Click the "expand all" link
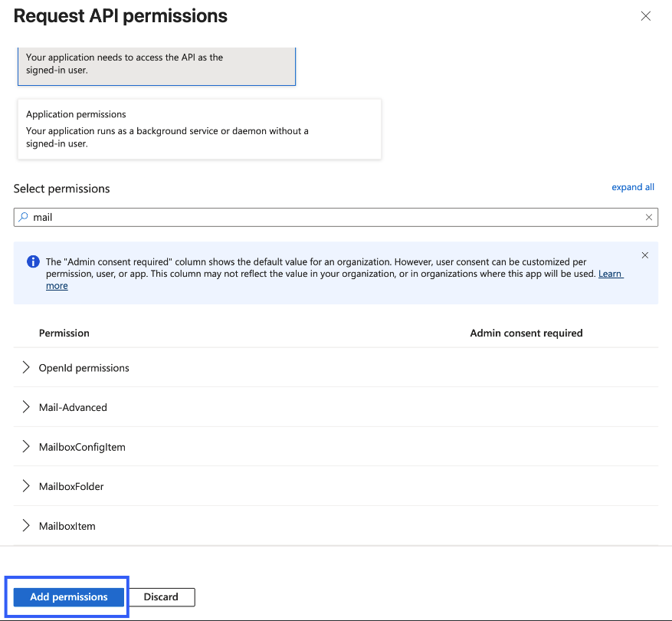 tap(632, 187)
